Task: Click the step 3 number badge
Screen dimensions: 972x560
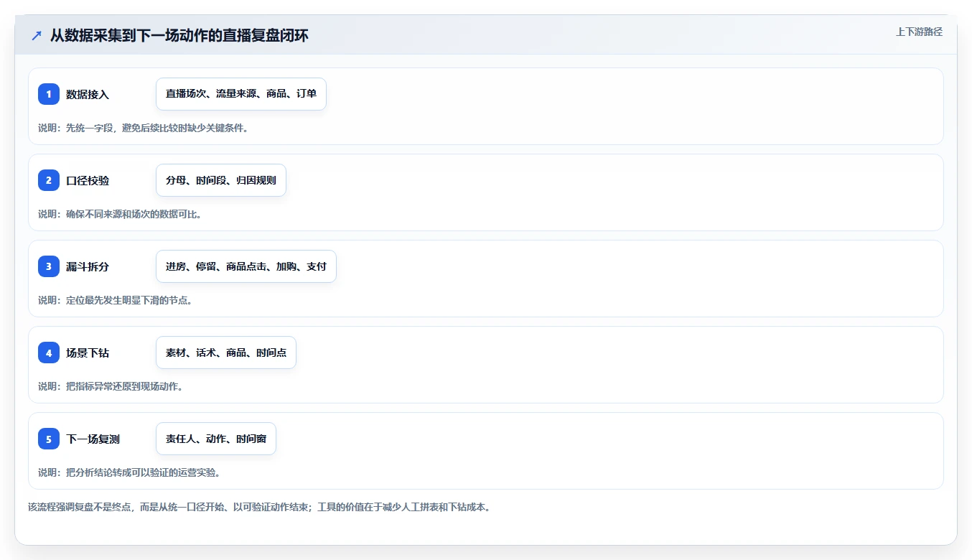Action: pos(49,266)
